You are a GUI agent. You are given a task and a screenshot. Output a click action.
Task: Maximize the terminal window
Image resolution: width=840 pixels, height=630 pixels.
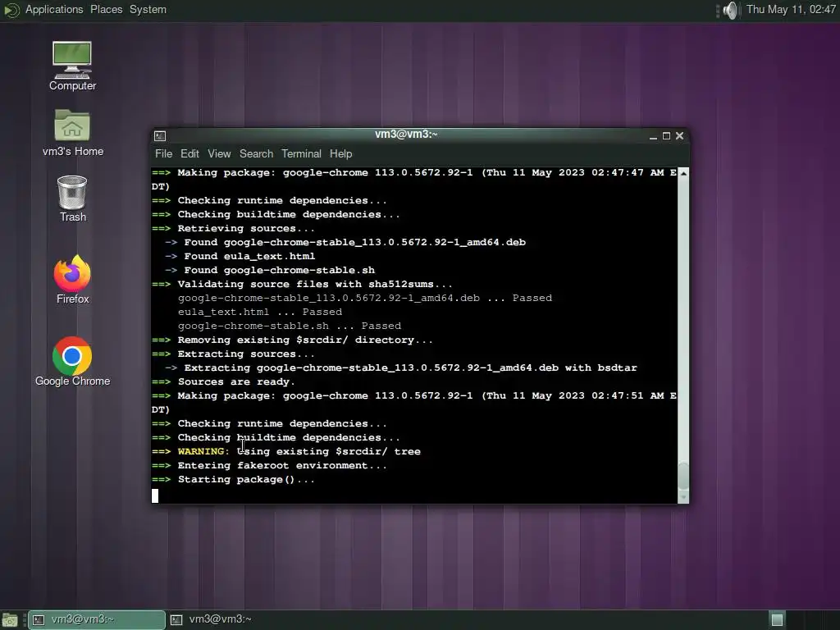666,136
